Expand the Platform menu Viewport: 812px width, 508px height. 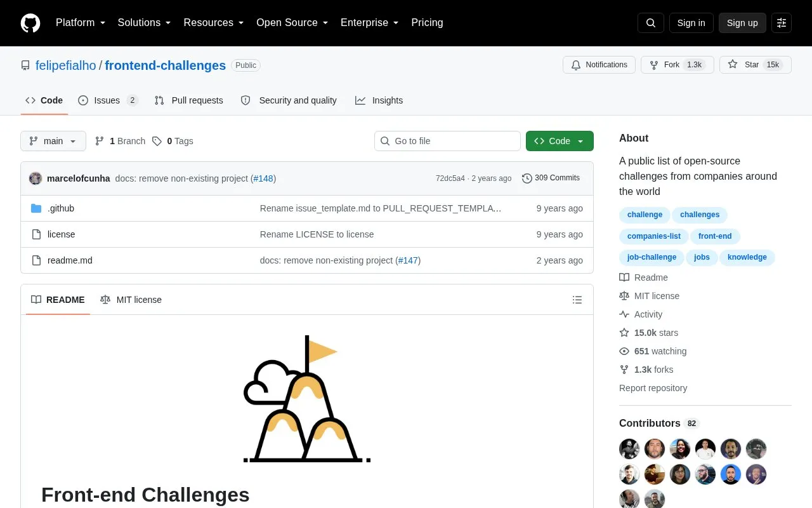(x=81, y=23)
